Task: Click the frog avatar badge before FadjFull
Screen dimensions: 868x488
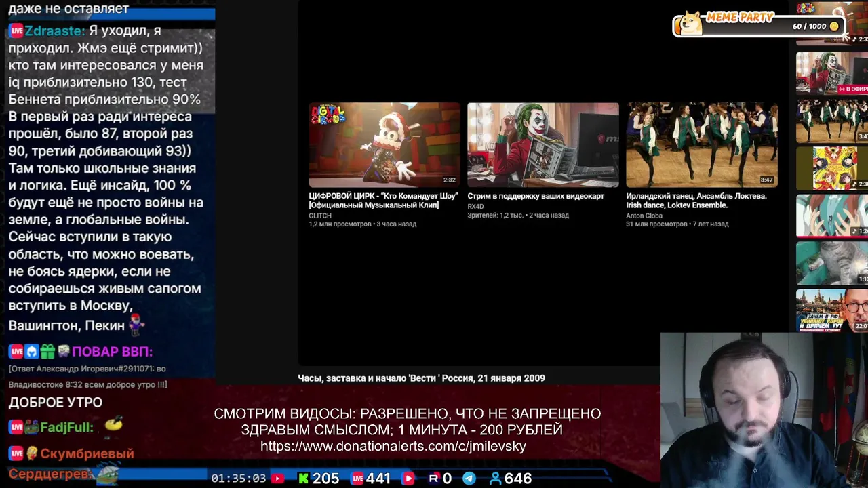Action: (x=32, y=428)
